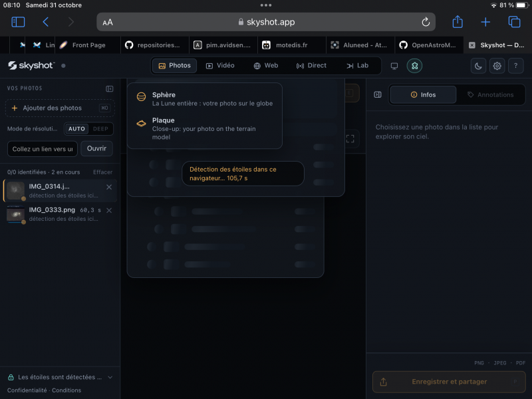Show the Safari tab overview
The image size is (532, 399).
pos(514,22)
